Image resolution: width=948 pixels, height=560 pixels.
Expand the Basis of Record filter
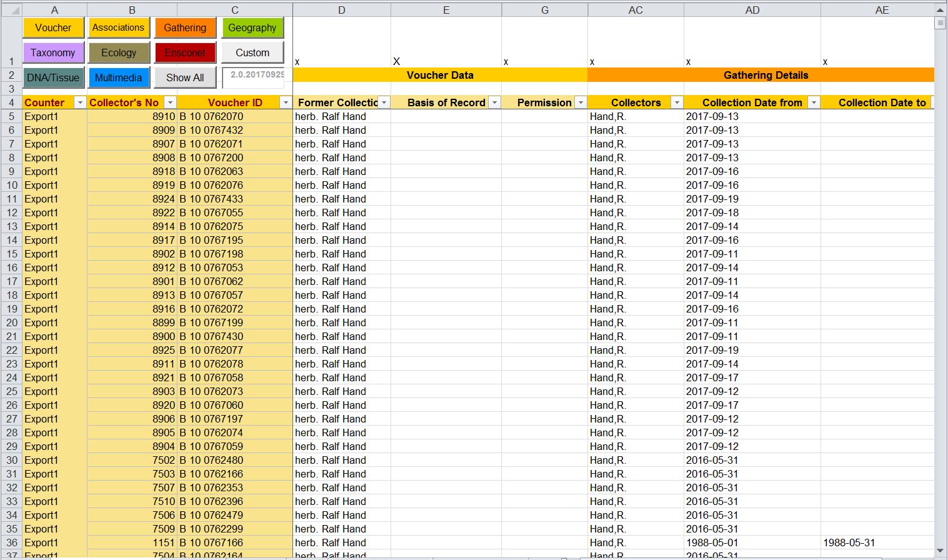pyautogui.click(x=494, y=102)
